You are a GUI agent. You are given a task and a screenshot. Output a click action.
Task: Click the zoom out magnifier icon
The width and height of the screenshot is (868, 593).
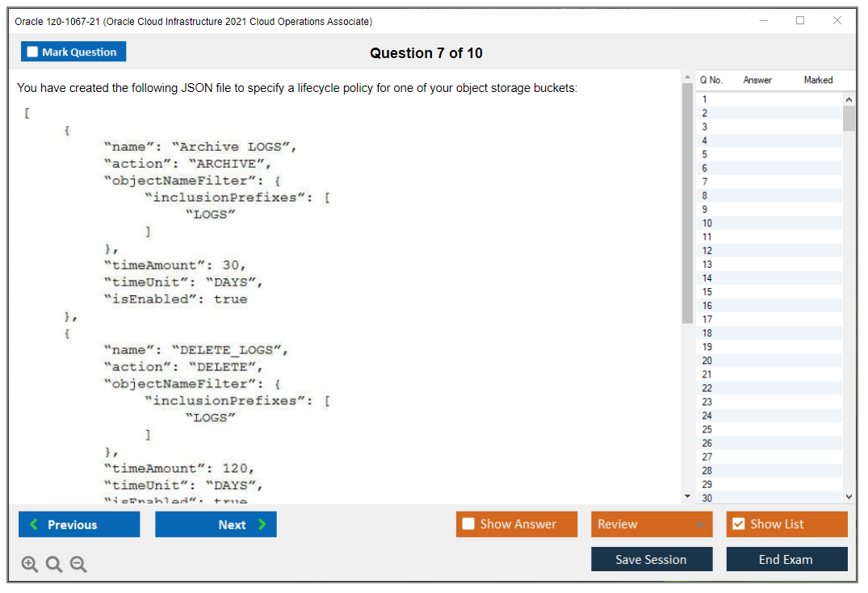[x=78, y=565]
